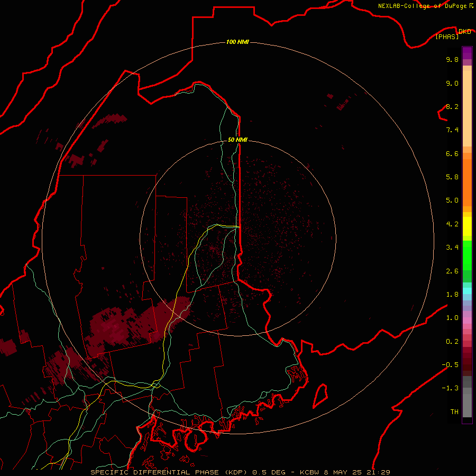Click the product title caption at bottom

coord(240,472)
